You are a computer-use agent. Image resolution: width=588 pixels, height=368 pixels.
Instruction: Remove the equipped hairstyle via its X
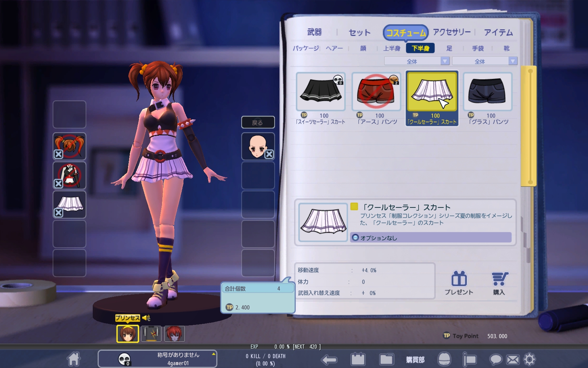coord(58,154)
